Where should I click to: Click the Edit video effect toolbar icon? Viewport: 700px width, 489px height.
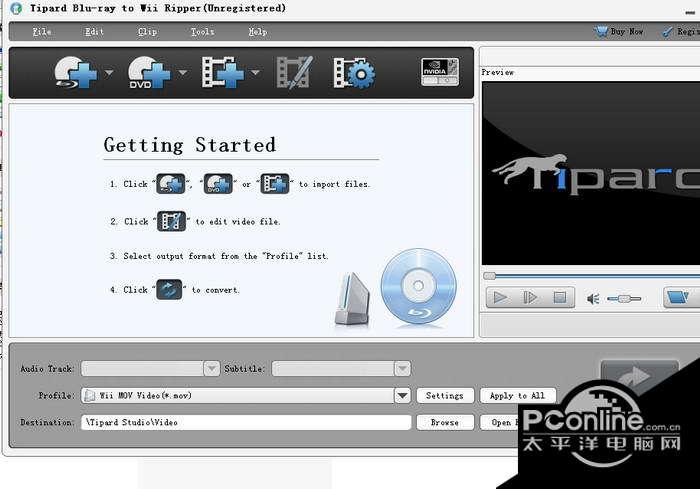point(294,72)
